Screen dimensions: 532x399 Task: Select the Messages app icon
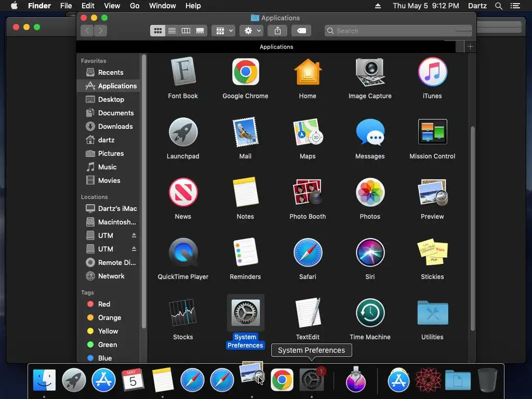point(370,132)
